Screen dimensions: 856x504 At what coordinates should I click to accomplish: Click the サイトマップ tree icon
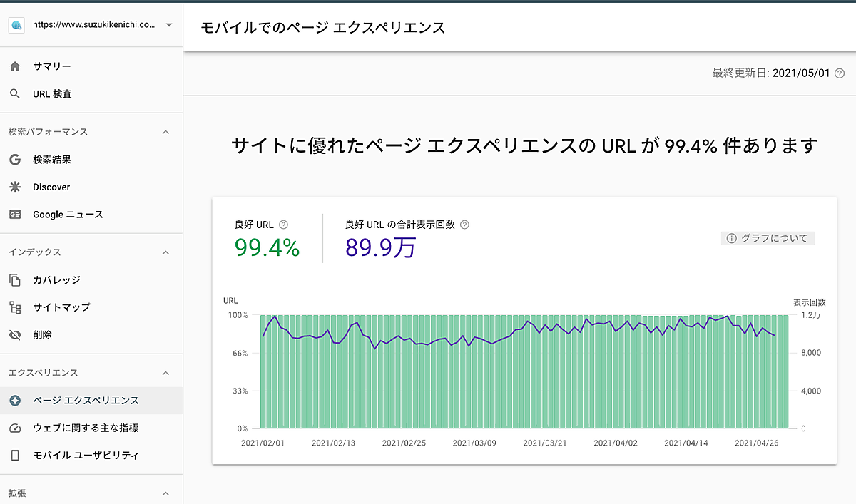click(x=15, y=307)
